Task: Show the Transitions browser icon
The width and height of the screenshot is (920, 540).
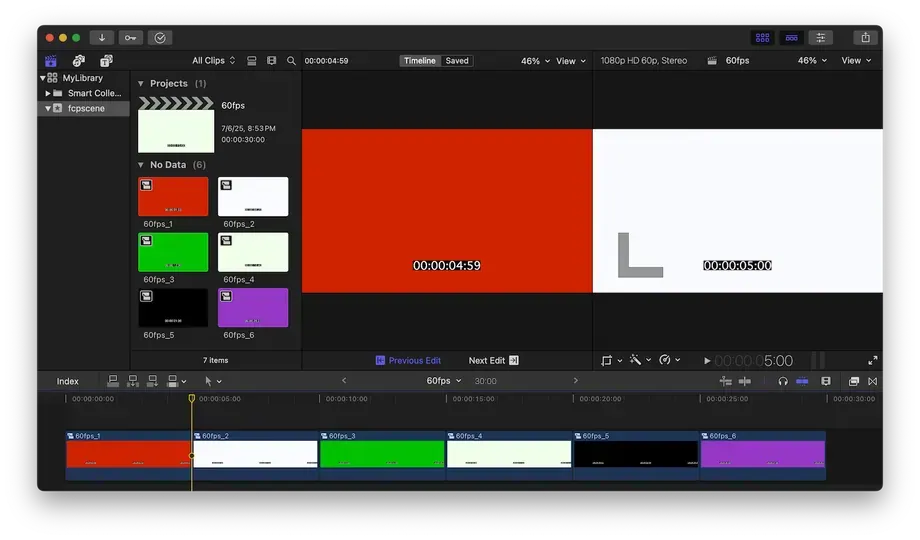Action: click(872, 381)
